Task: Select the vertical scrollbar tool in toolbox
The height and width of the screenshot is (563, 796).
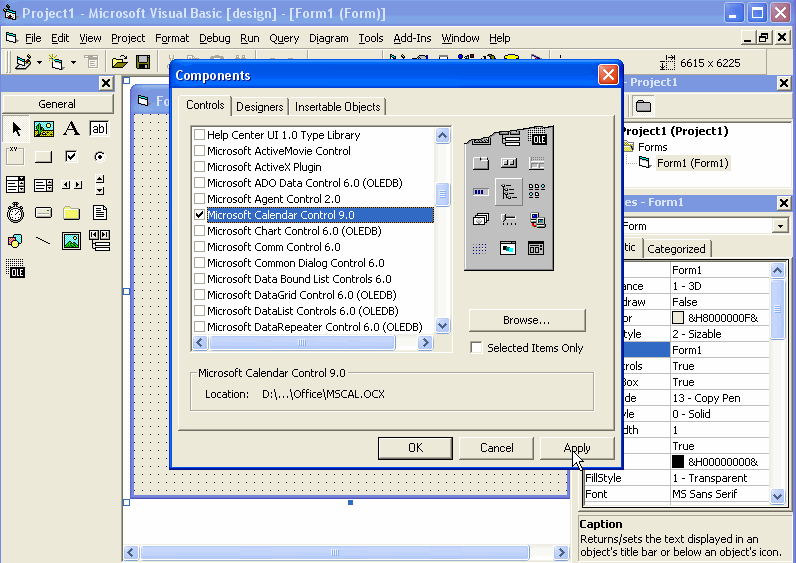Action: pyautogui.click(x=100, y=185)
